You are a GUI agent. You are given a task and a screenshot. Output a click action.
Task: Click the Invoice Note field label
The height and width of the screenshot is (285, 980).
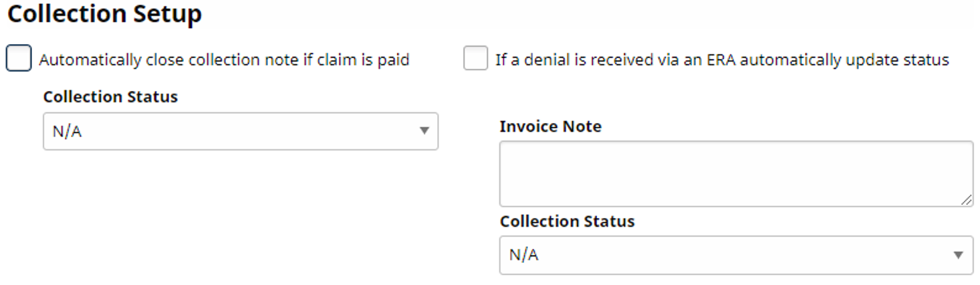click(550, 126)
